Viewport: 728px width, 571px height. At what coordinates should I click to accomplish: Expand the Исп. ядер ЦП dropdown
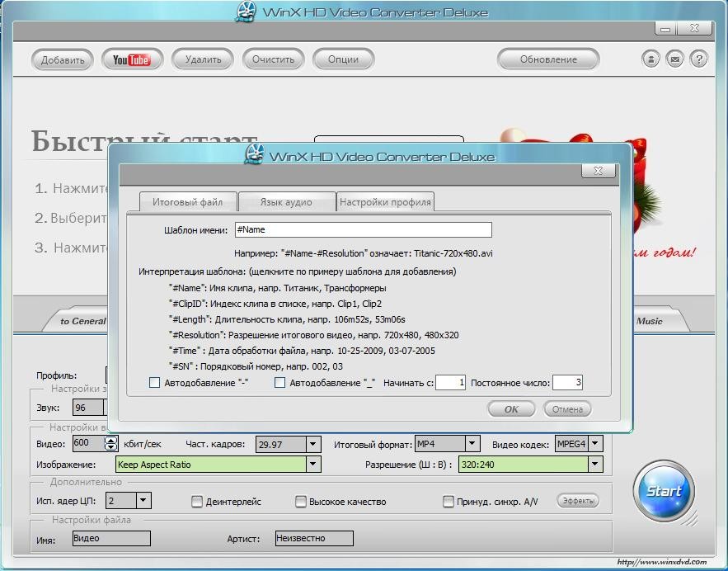coord(143,500)
